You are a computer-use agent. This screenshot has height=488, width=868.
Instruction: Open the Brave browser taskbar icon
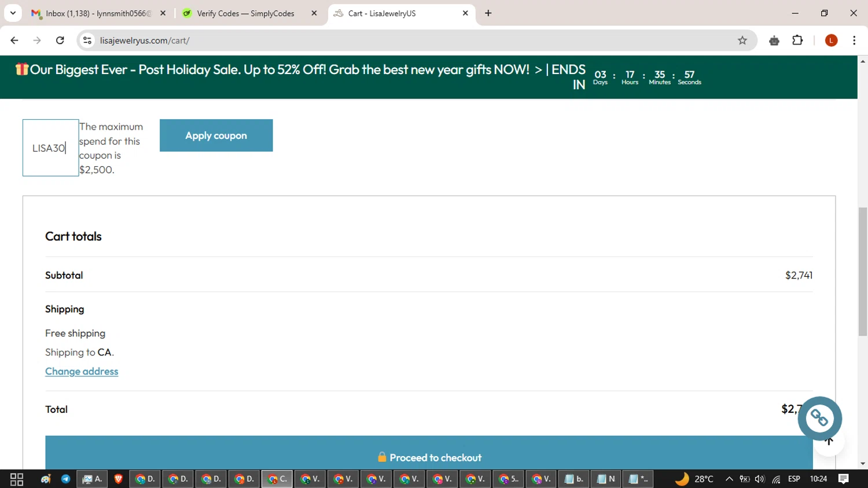click(x=119, y=479)
